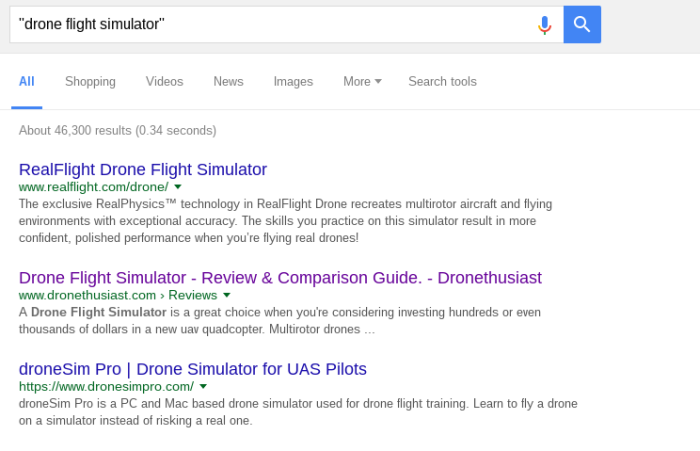Expand arrow beside dronethusiast.com Reviews URL
This screenshot has width=700, height=451.
point(227,295)
